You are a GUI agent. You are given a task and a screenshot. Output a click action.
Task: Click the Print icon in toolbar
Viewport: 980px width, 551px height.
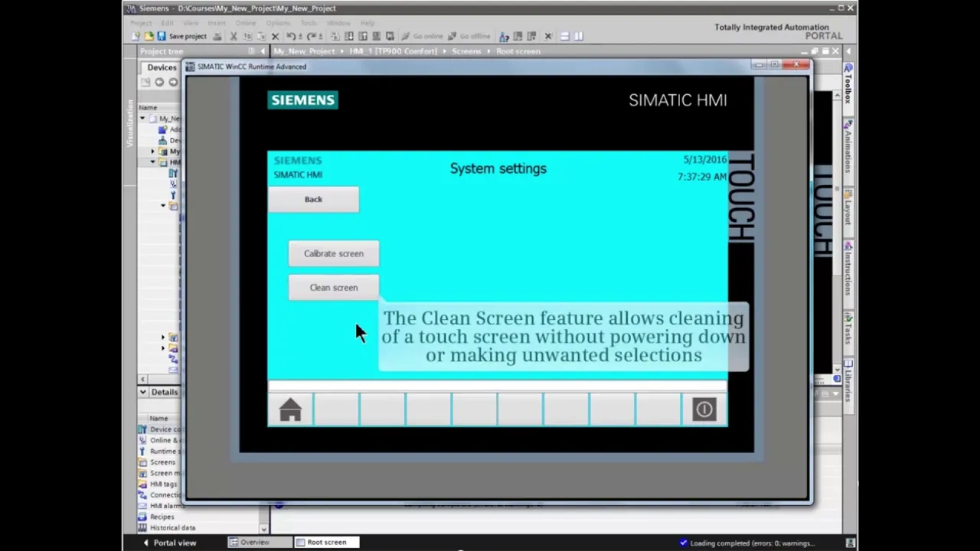click(x=217, y=36)
